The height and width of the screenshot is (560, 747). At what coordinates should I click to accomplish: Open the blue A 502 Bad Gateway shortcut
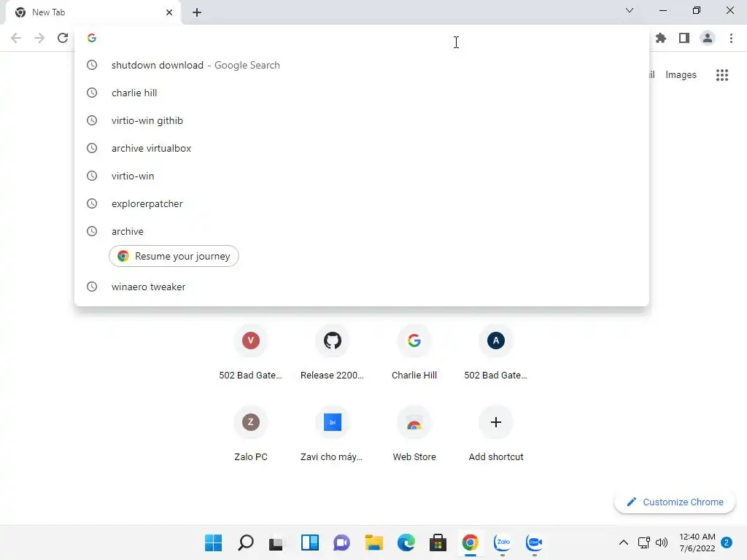[496, 353]
